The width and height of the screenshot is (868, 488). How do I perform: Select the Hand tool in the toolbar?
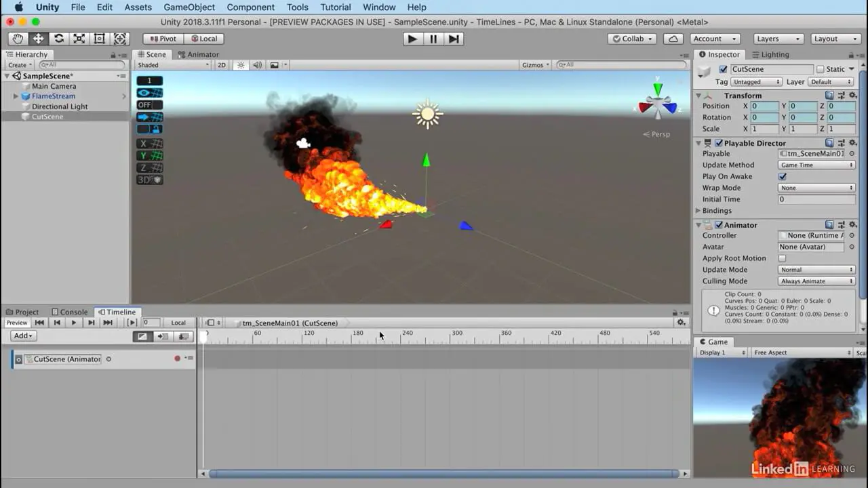(18, 39)
